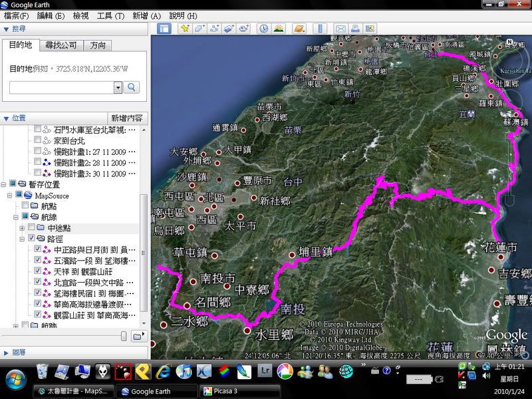532x399 pixels.
Task: Open the 工具 (T) menu
Action: (x=110, y=15)
